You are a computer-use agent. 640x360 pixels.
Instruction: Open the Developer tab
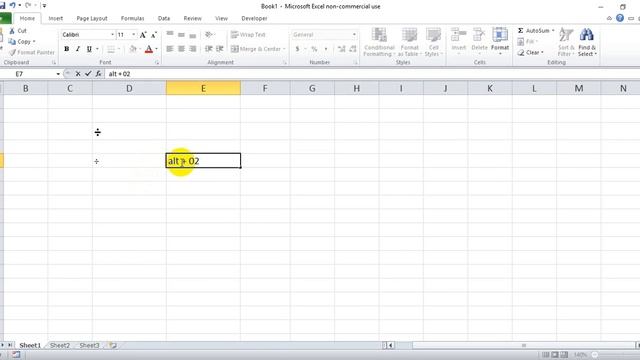pos(254,18)
